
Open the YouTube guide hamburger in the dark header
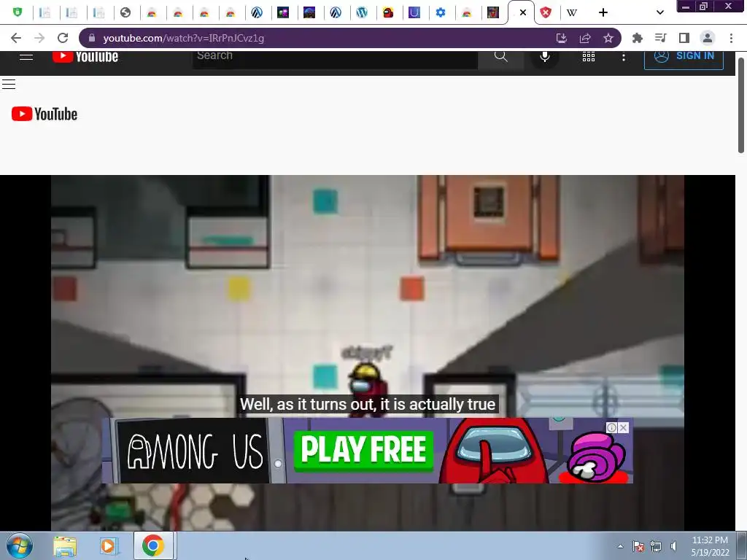point(26,57)
